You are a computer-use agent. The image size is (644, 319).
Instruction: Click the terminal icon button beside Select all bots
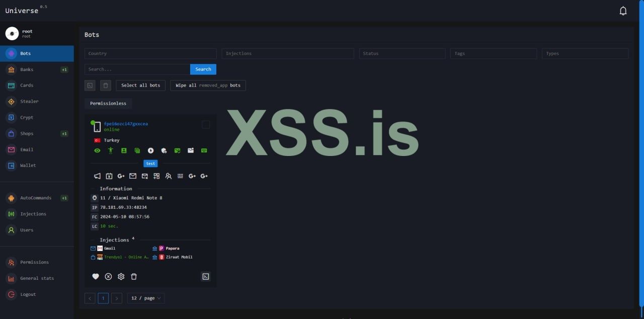[x=90, y=86]
